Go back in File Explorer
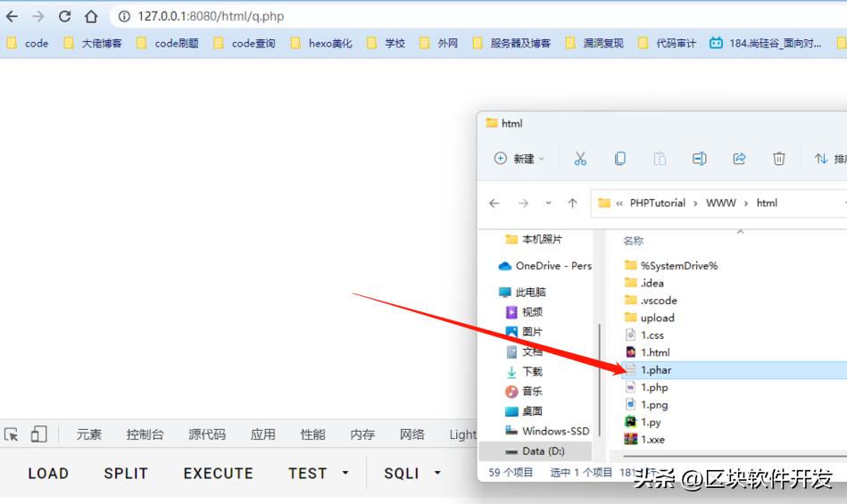The width and height of the screenshot is (847, 504). tap(494, 203)
